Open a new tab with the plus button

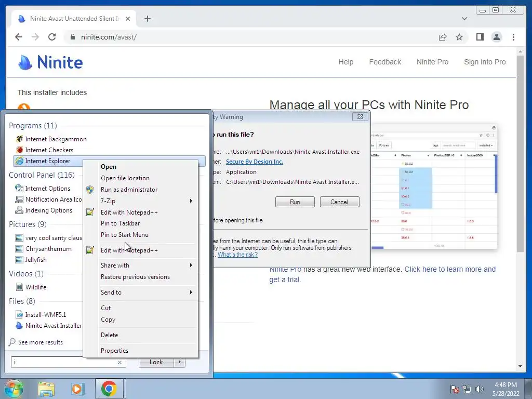(147, 19)
